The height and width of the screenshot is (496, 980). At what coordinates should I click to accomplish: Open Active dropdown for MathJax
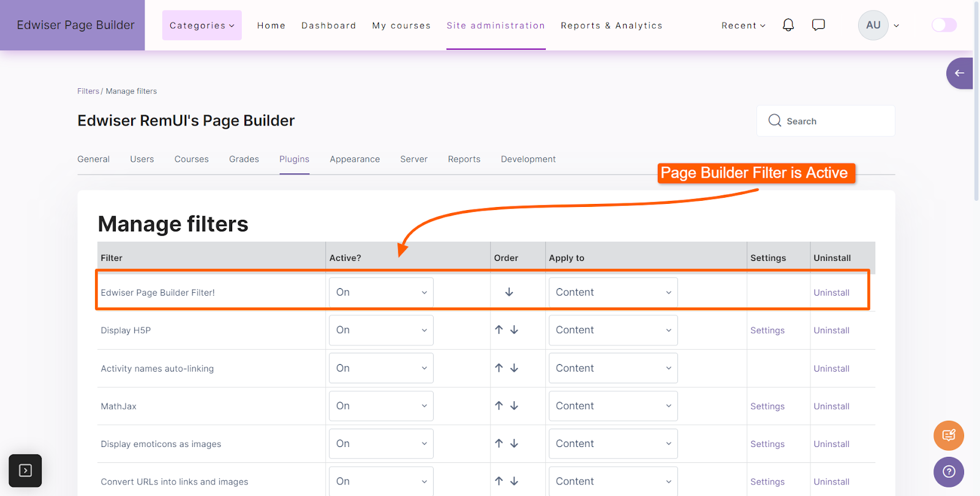(381, 406)
